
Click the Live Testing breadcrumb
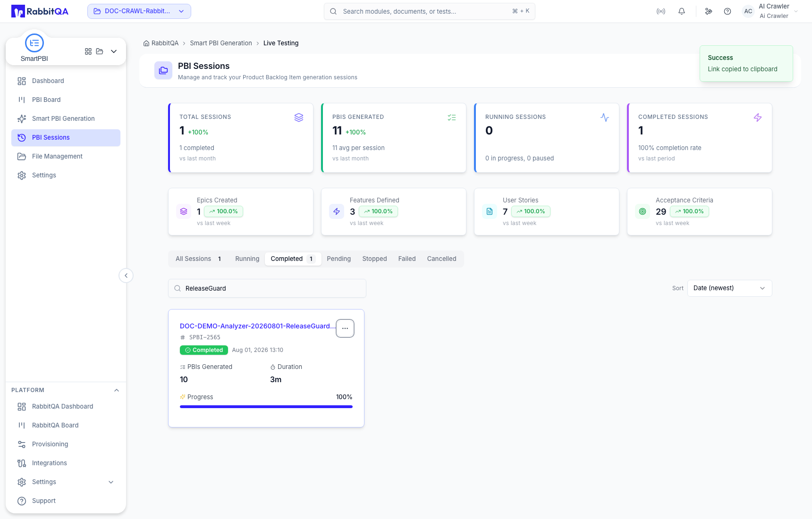(281, 43)
